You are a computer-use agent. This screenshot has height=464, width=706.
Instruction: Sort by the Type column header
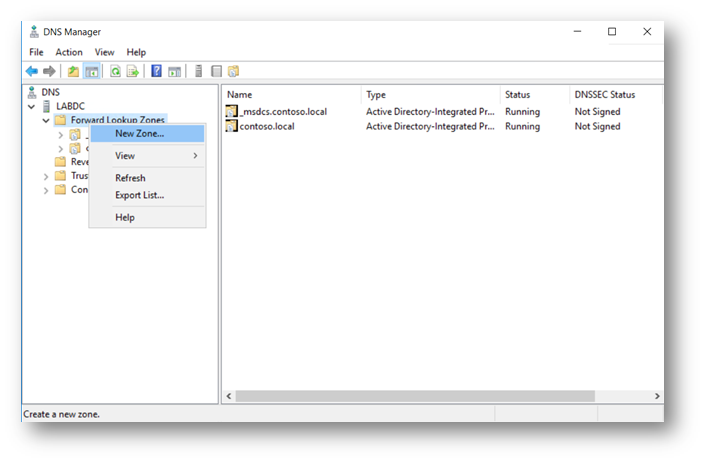(x=376, y=95)
